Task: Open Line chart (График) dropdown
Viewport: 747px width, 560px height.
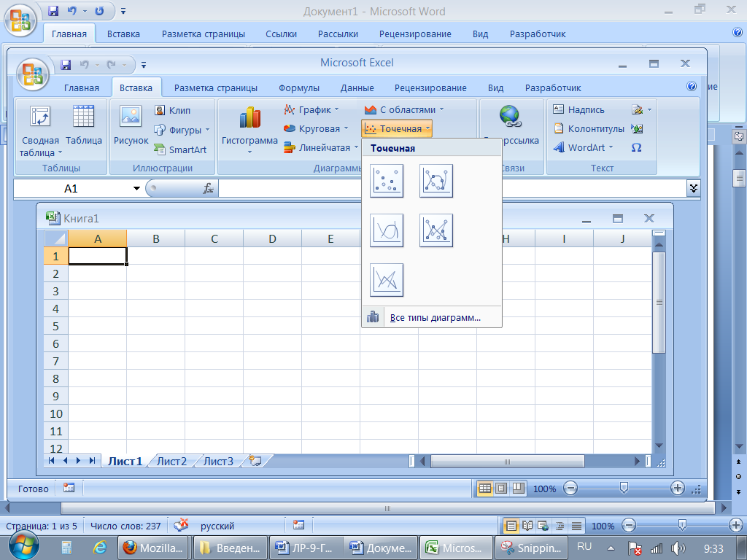Action: click(x=311, y=109)
